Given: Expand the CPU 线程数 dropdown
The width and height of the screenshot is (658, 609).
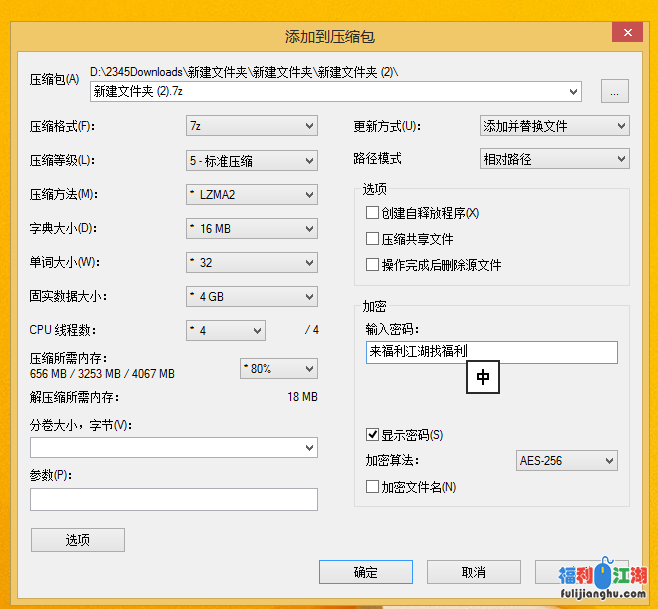Looking at the screenshot, I should [x=226, y=330].
